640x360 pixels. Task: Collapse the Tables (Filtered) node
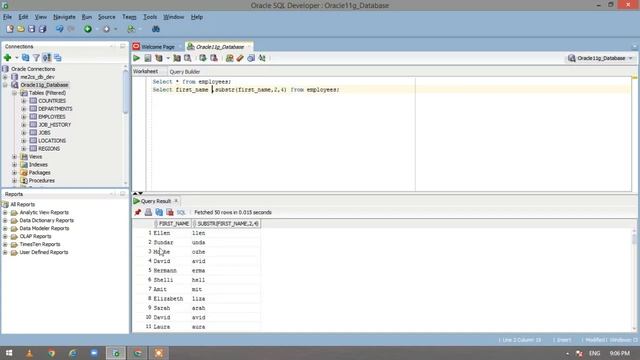click(x=15, y=93)
